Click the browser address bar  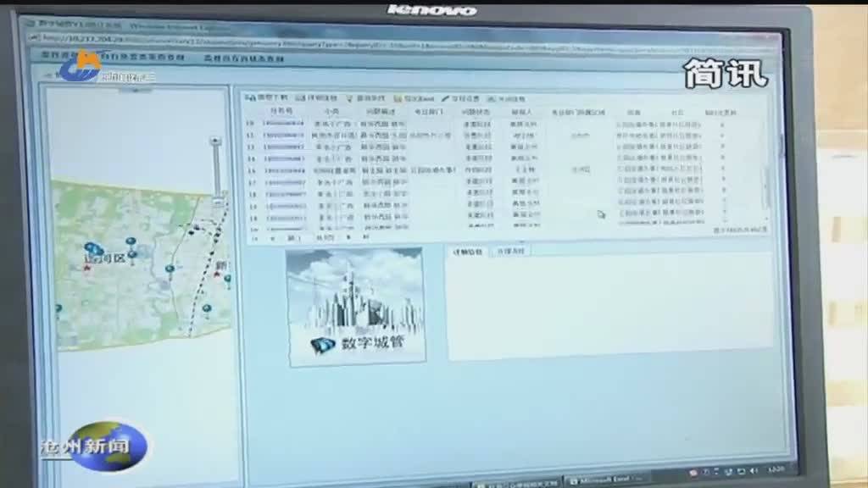point(339,38)
